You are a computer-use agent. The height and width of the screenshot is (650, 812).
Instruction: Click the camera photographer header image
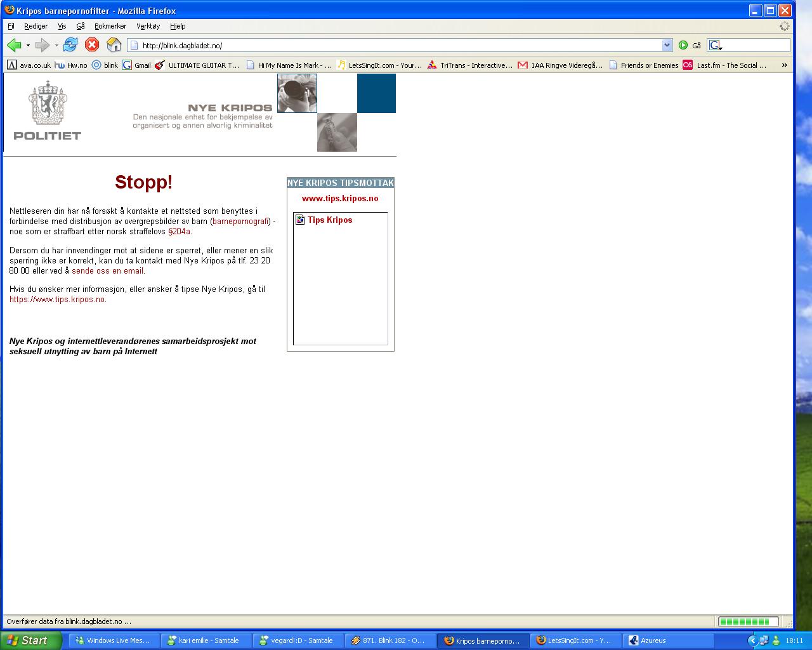coord(297,93)
